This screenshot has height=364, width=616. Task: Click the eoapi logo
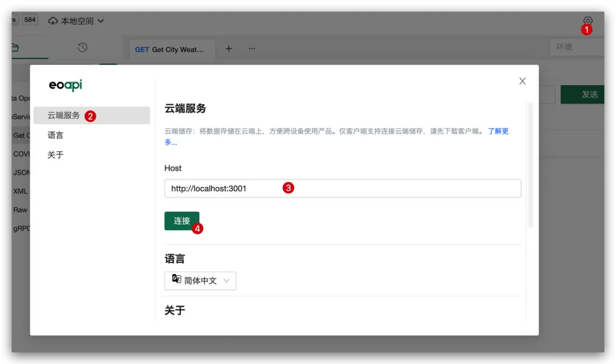66,85
